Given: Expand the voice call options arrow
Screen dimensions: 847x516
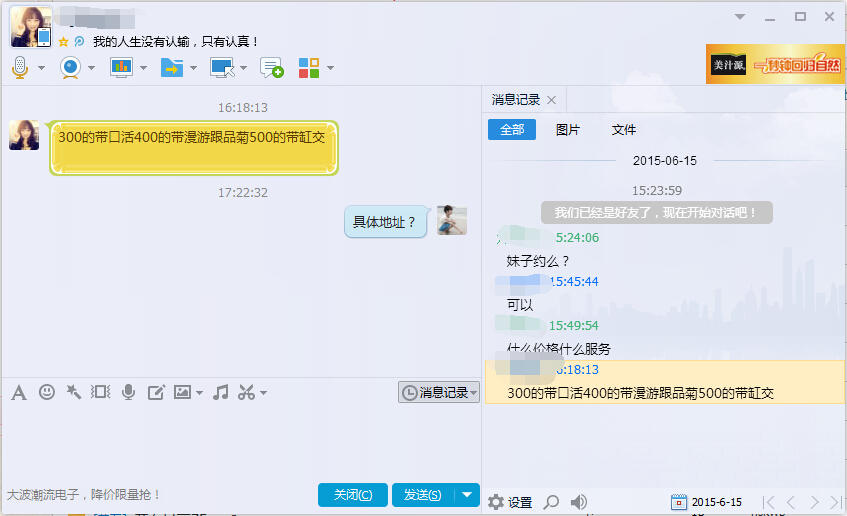Looking at the screenshot, I should pos(41,68).
